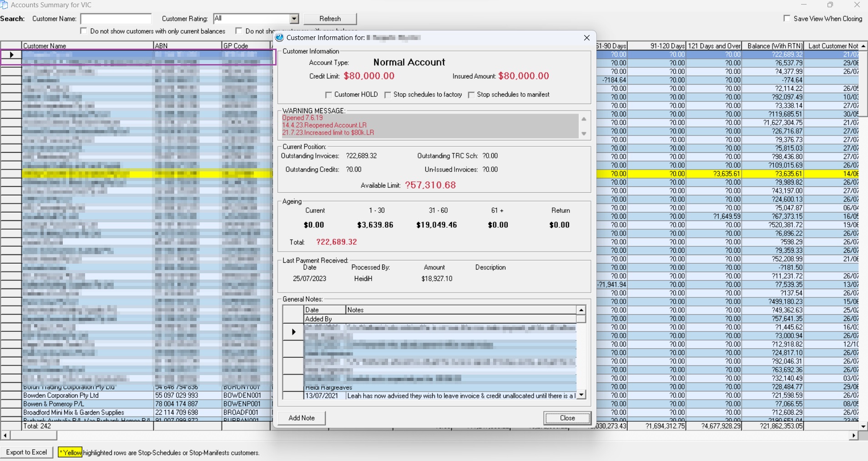Click the record pointer arrow beside the General Notes entry
Image resolution: width=868 pixels, height=461 pixels.
click(x=293, y=332)
